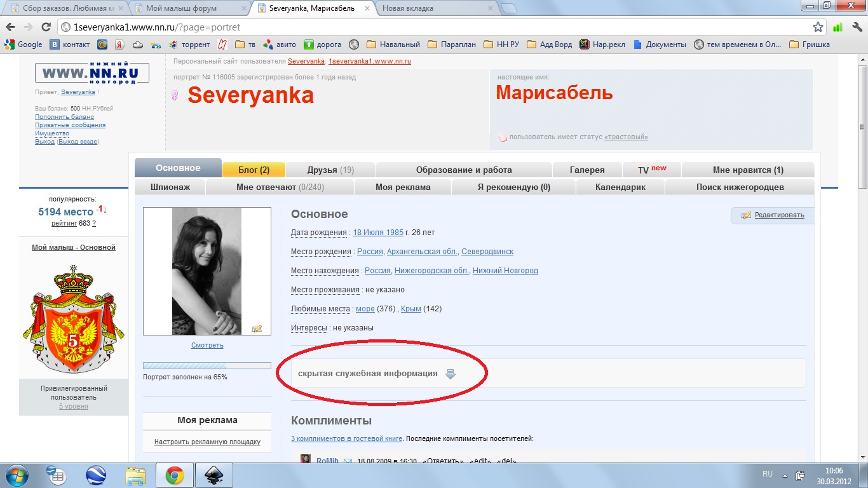This screenshot has width=868, height=488.
Task: Open 'Поиск нижегородцев' tab
Action: point(740,187)
